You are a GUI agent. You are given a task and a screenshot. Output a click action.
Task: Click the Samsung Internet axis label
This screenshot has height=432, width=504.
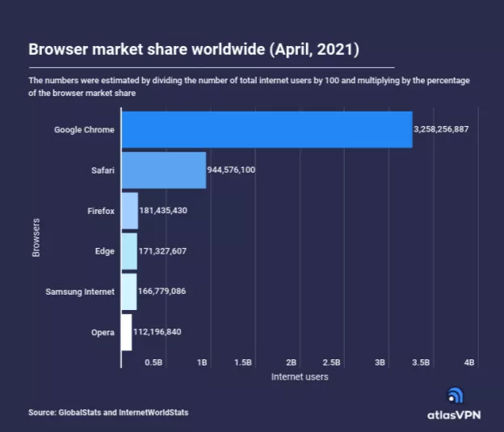click(80, 291)
